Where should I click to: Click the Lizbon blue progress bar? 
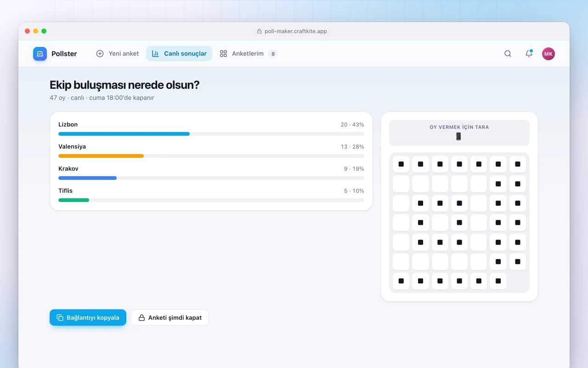point(124,134)
